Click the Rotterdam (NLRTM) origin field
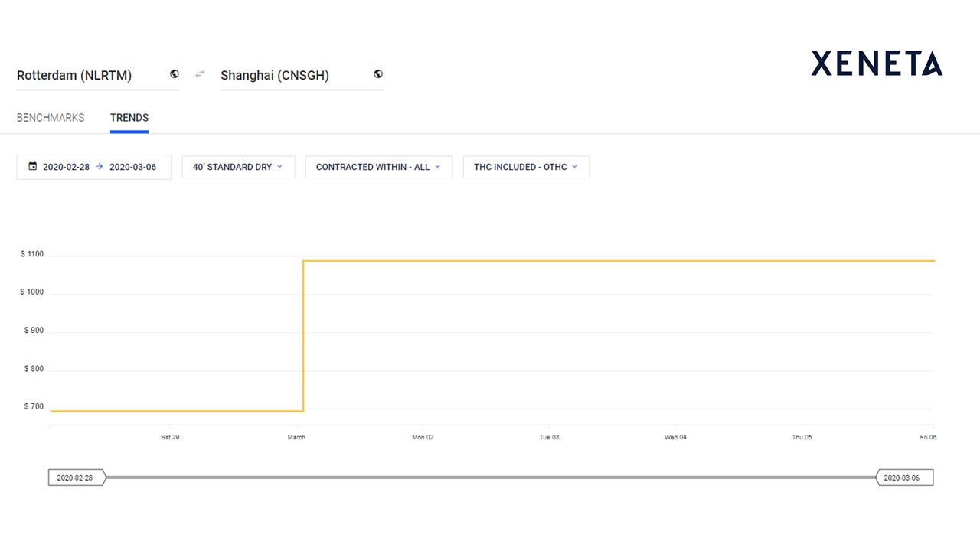The image size is (980, 551). click(98, 76)
